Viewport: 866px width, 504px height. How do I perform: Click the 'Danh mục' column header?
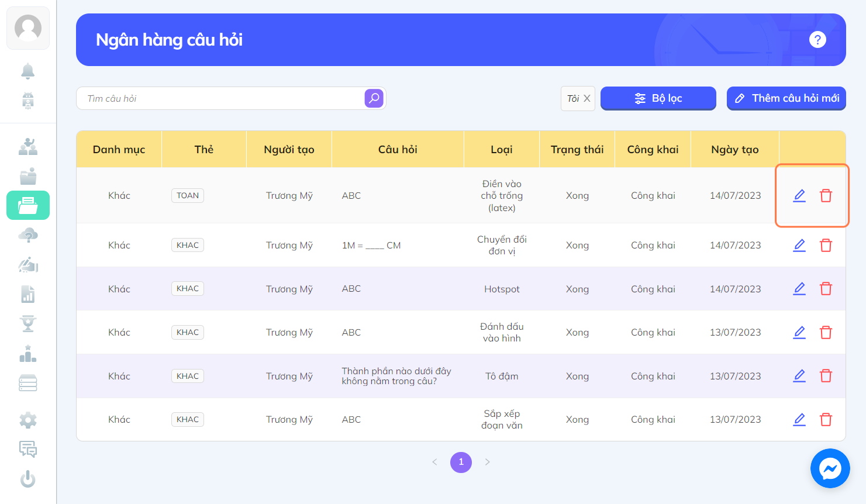[119, 150]
